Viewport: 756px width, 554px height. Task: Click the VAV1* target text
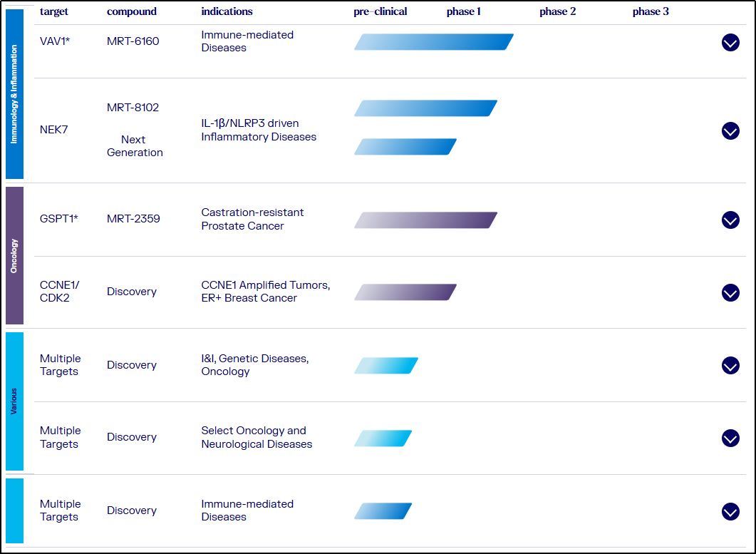click(55, 41)
